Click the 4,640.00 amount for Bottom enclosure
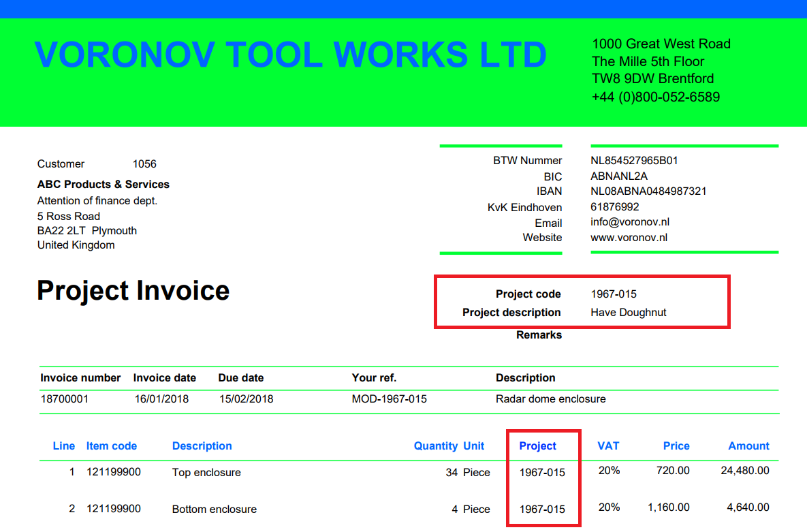 click(748, 507)
